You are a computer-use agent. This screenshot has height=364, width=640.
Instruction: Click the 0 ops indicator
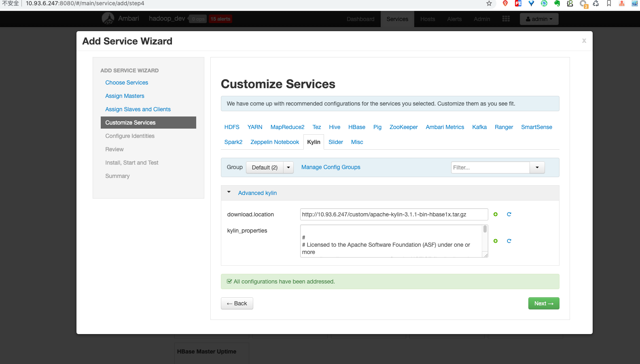pyautogui.click(x=198, y=19)
